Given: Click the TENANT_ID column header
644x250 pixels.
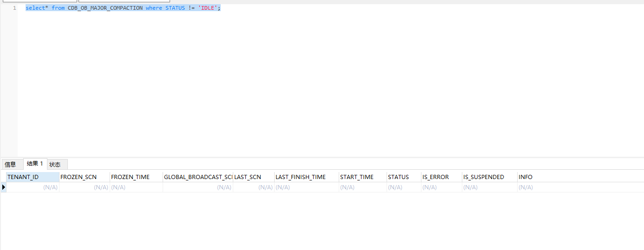Looking at the screenshot, I should (33, 177).
